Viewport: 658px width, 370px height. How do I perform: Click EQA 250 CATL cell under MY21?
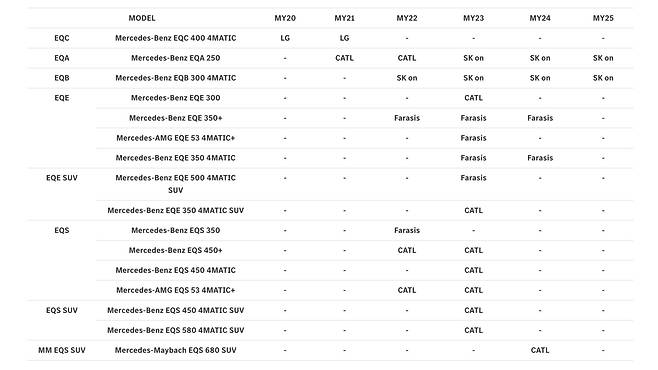[344, 58]
